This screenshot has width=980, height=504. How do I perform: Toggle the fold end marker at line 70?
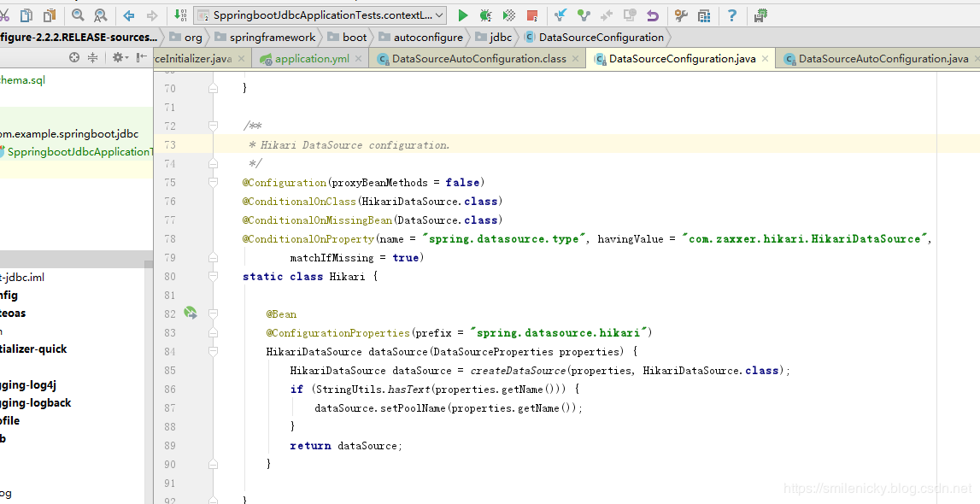213,88
